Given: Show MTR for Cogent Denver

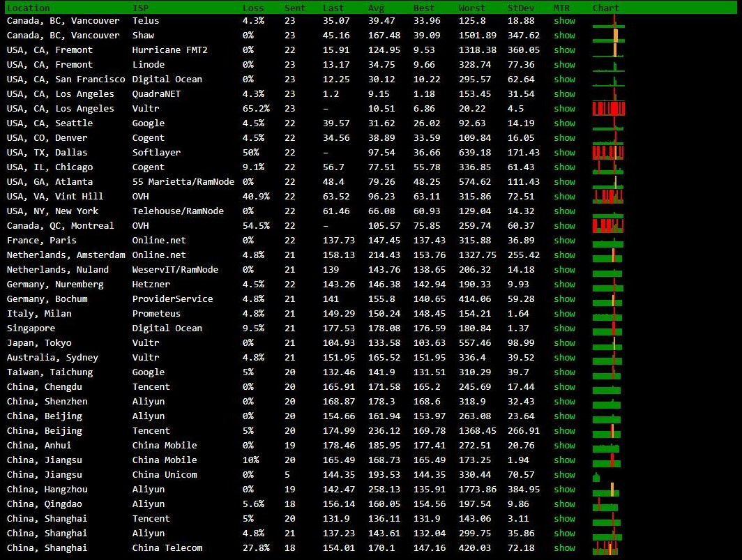Looking at the screenshot, I should (565, 138).
